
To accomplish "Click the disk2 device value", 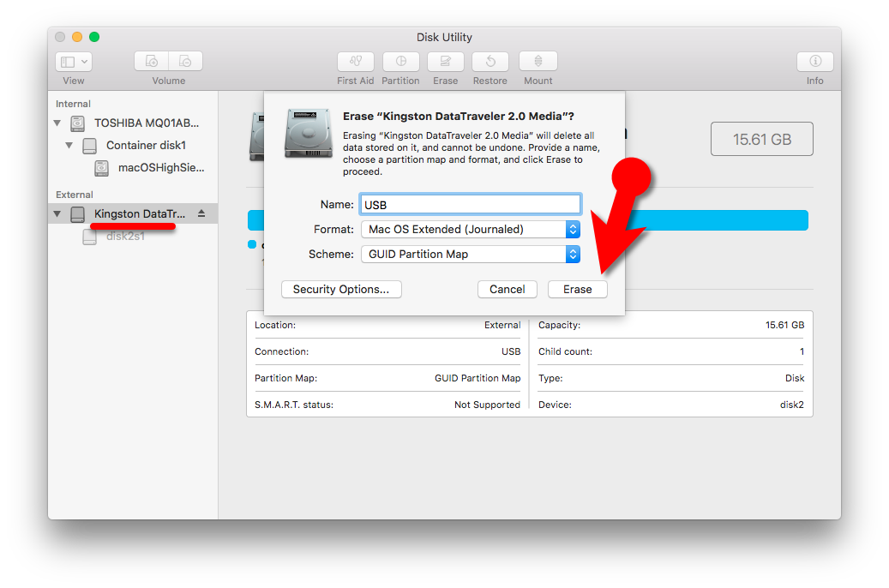I will tap(792, 405).
